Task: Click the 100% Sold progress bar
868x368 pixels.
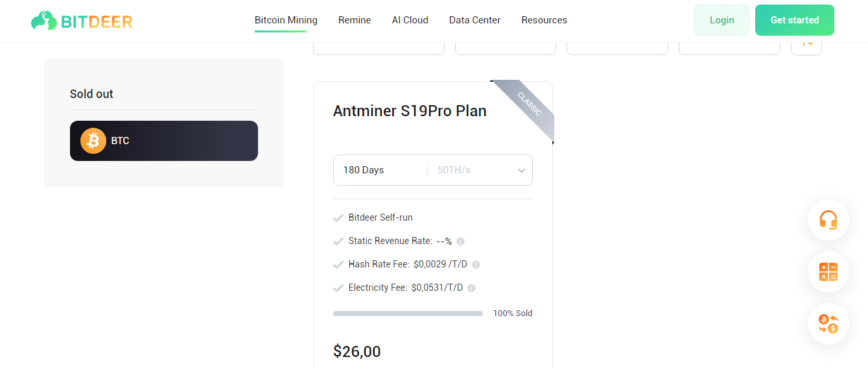Action: coord(408,313)
